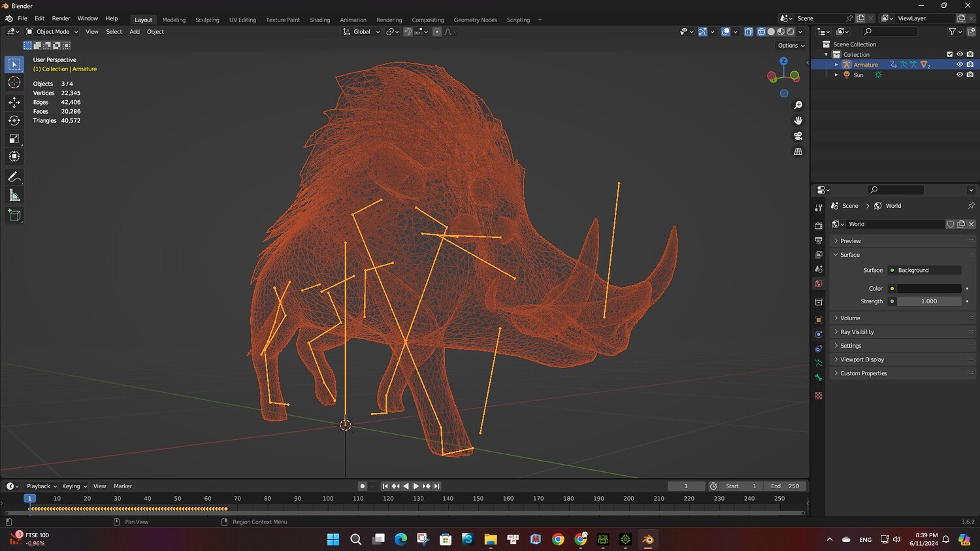The width and height of the screenshot is (980, 551).
Task: Choose the Add Cube tool
Action: (x=14, y=216)
